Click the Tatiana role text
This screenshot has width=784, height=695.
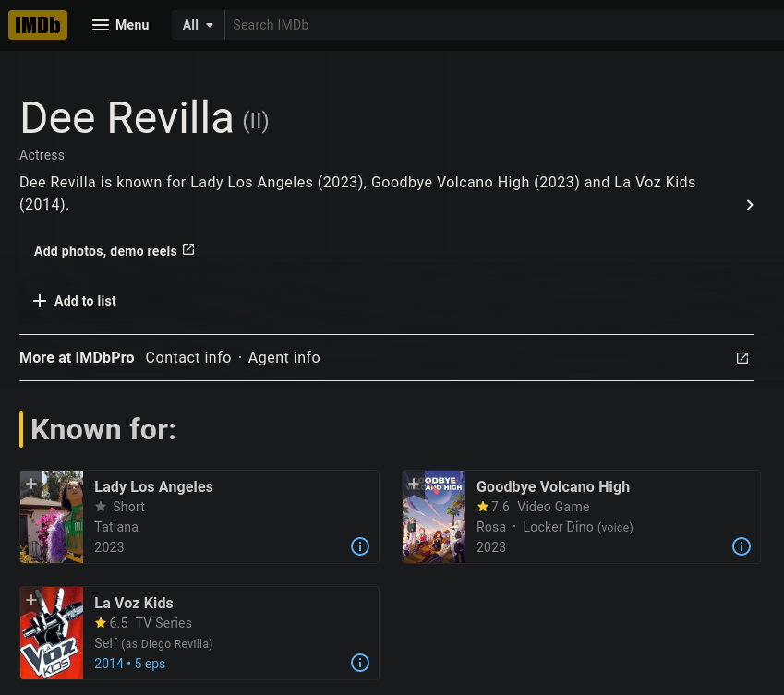pyautogui.click(x=116, y=527)
